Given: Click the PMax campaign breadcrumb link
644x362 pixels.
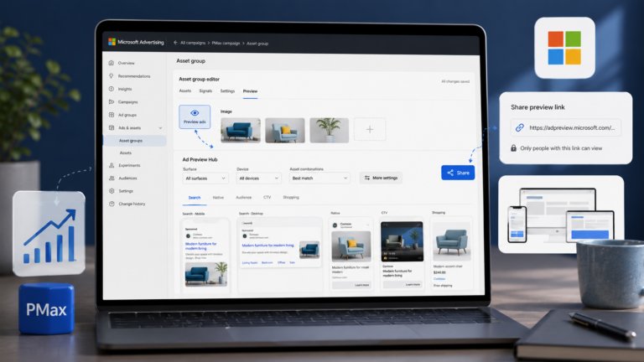Looking at the screenshot, I should (x=226, y=43).
